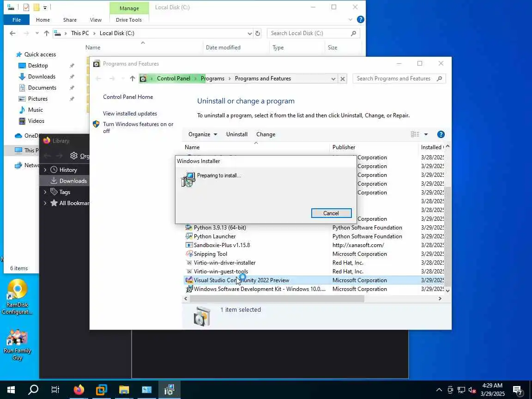Open the File tab in File Explorer
The height and width of the screenshot is (399, 532).
[17, 20]
